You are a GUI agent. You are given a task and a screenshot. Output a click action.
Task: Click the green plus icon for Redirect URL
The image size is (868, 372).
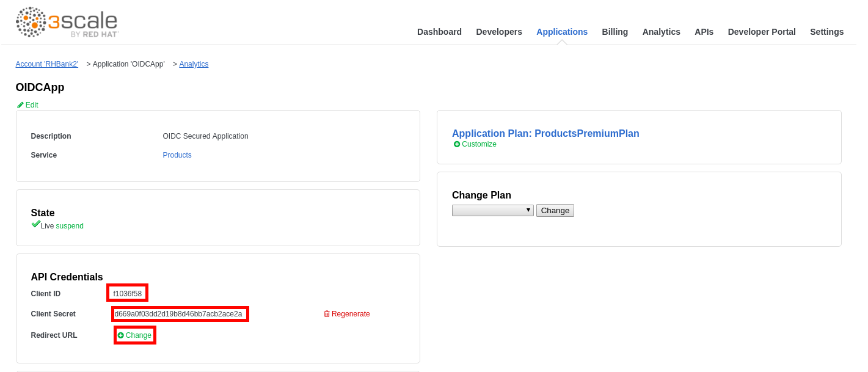121,335
